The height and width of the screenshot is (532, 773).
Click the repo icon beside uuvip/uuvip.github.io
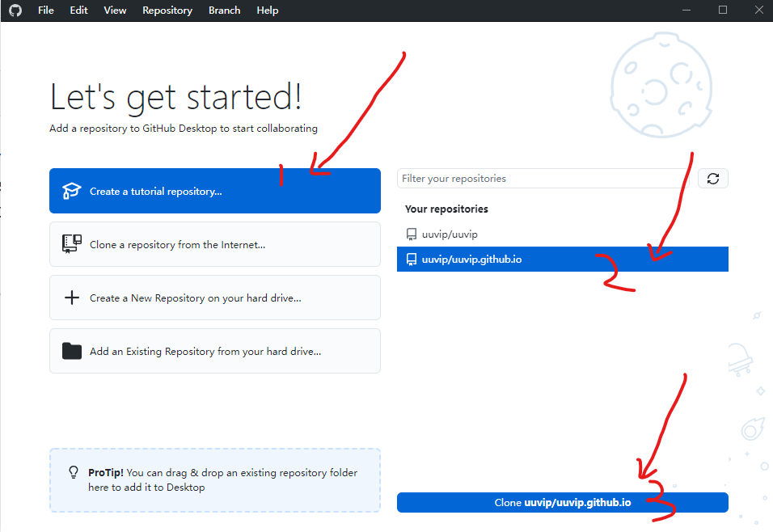click(411, 260)
